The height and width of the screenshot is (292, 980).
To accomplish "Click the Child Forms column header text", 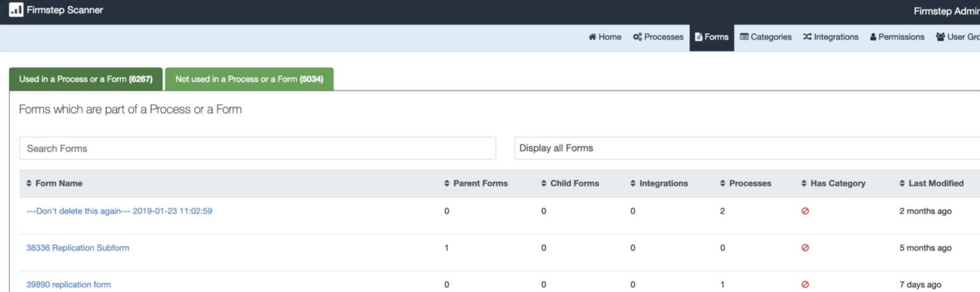I will pos(574,183).
